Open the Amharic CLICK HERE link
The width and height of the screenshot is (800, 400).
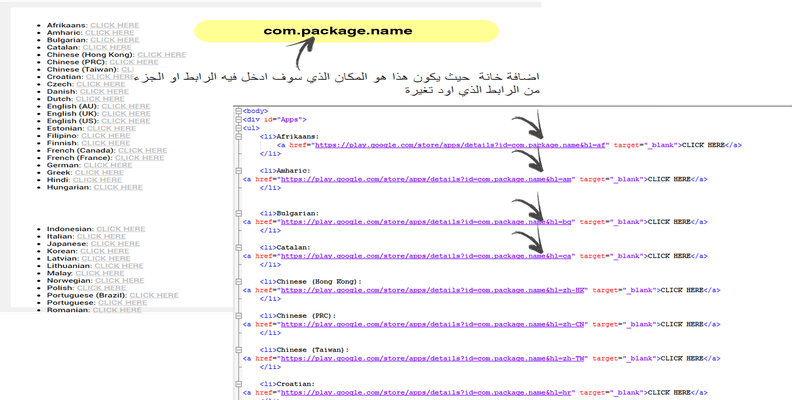(x=110, y=33)
